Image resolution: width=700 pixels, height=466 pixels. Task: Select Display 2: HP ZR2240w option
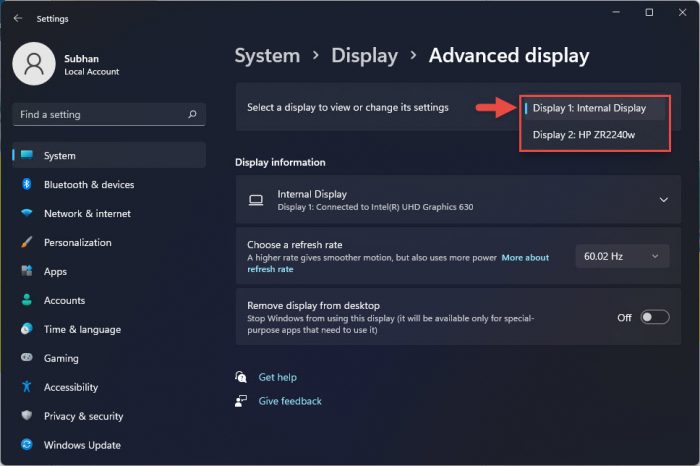[583, 134]
